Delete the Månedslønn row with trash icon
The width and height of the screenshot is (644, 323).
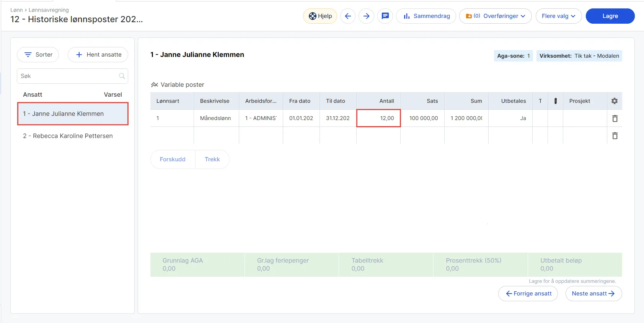615,118
